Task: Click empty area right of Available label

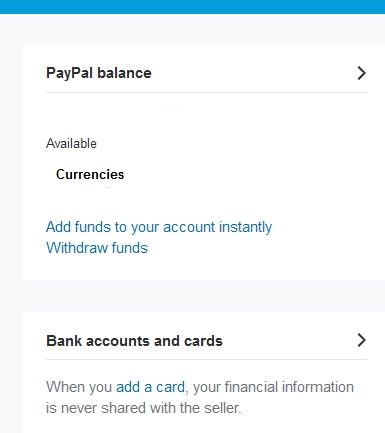Action: (233, 143)
